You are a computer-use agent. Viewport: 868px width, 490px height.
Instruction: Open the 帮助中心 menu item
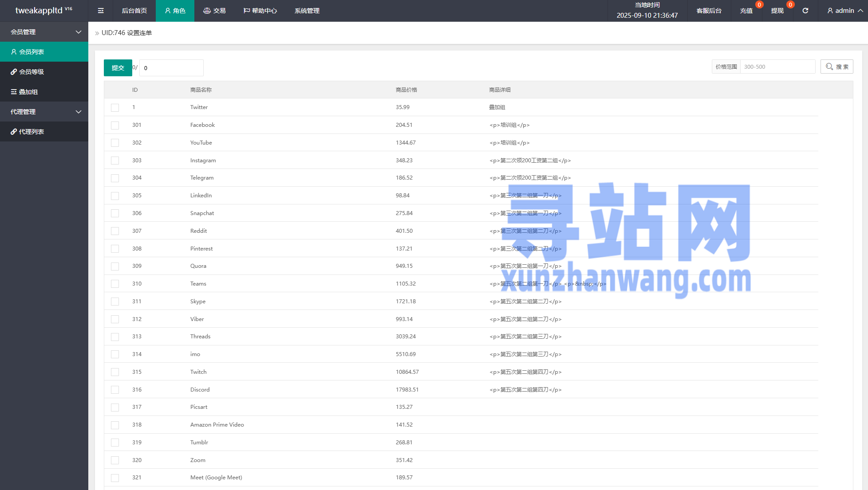tap(260, 11)
